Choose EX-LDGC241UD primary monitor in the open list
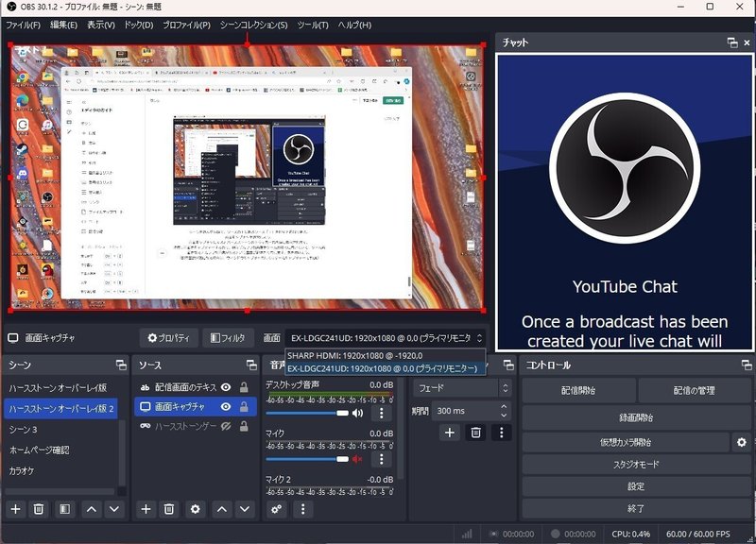This screenshot has height=544, width=756. pos(385,368)
